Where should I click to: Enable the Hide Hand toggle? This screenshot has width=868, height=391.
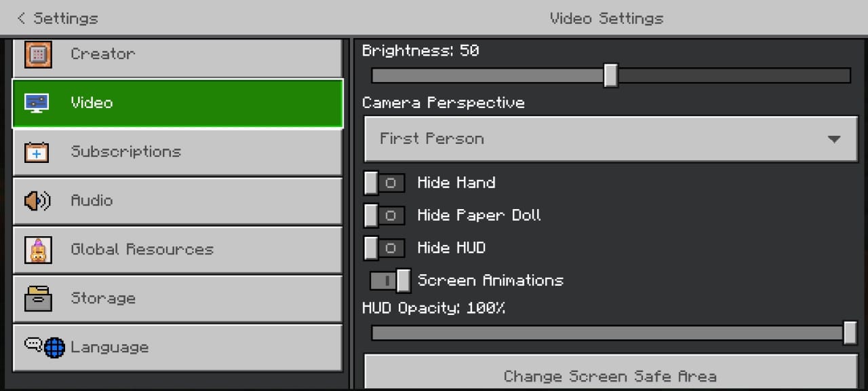click(384, 183)
